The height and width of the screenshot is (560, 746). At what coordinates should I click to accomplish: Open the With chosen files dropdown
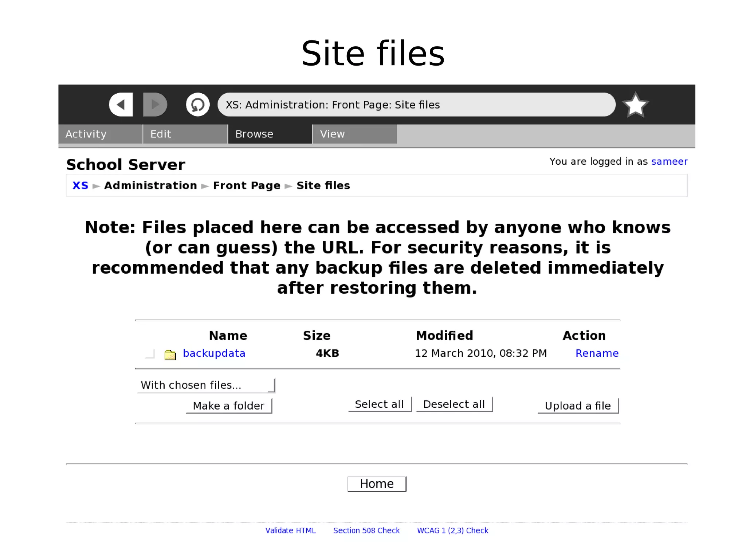click(x=206, y=385)
